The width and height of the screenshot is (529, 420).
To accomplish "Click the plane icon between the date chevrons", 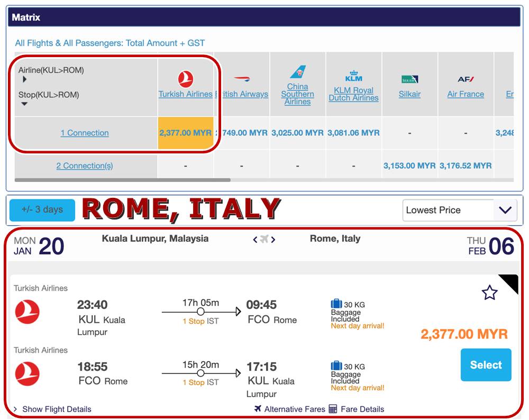I will 264,239.
